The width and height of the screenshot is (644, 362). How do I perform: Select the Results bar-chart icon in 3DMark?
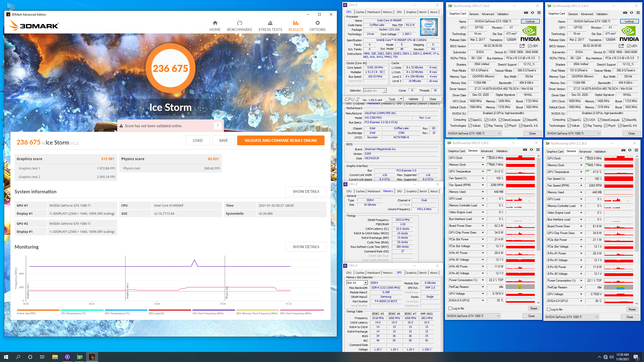point(296,23)
